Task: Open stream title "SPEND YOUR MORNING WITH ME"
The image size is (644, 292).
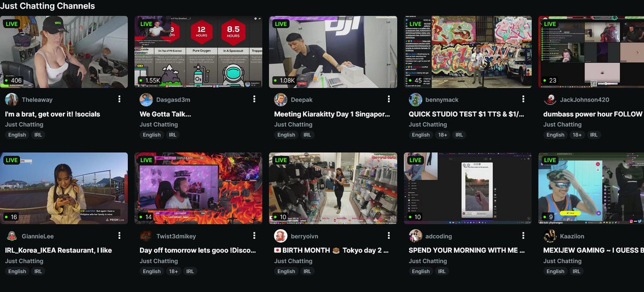Action: [x=467, y=251]
